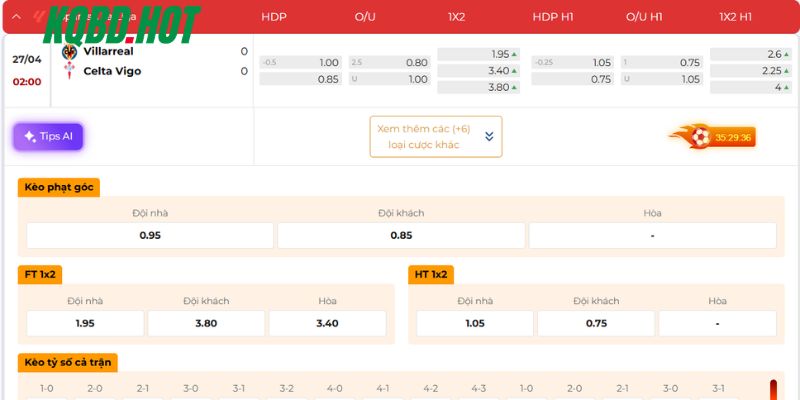800x400 pixels.
Task: Click the Villarreal team crest
Action: [69, 52]
